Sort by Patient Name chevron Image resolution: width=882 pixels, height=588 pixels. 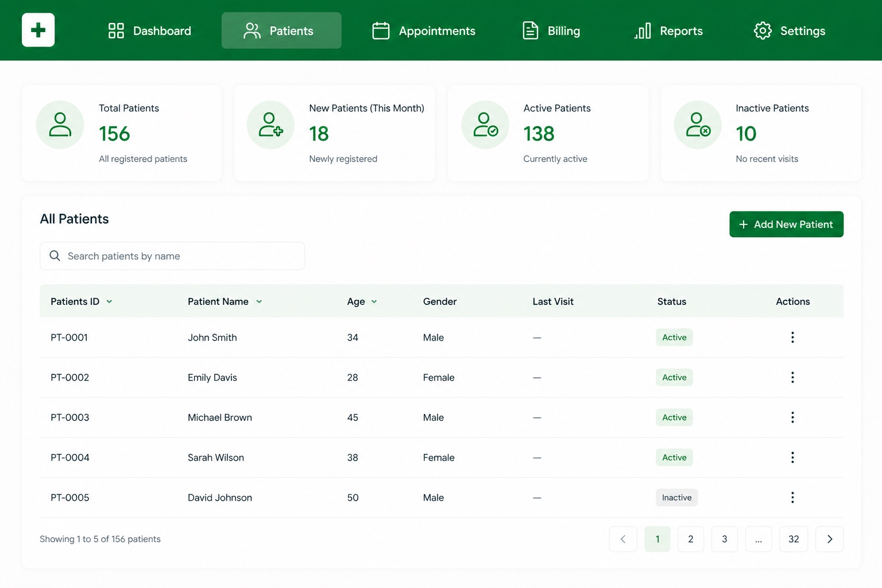[x=259, y=301]
